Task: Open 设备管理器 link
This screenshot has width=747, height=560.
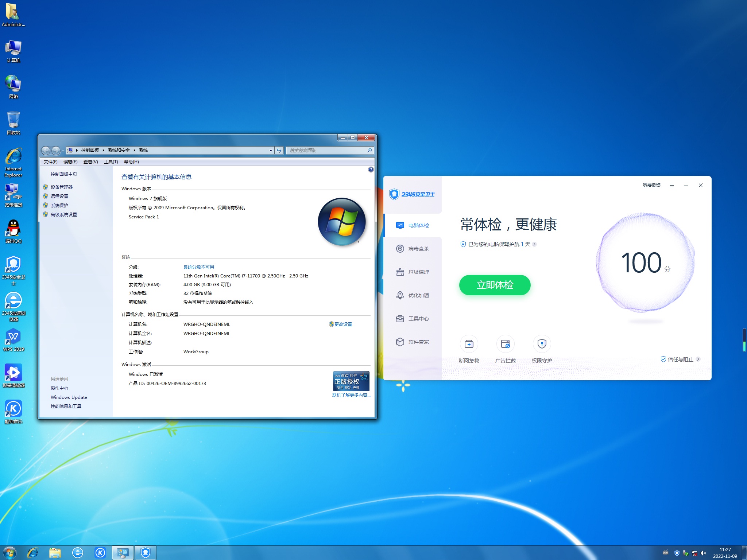Action: 62,187
